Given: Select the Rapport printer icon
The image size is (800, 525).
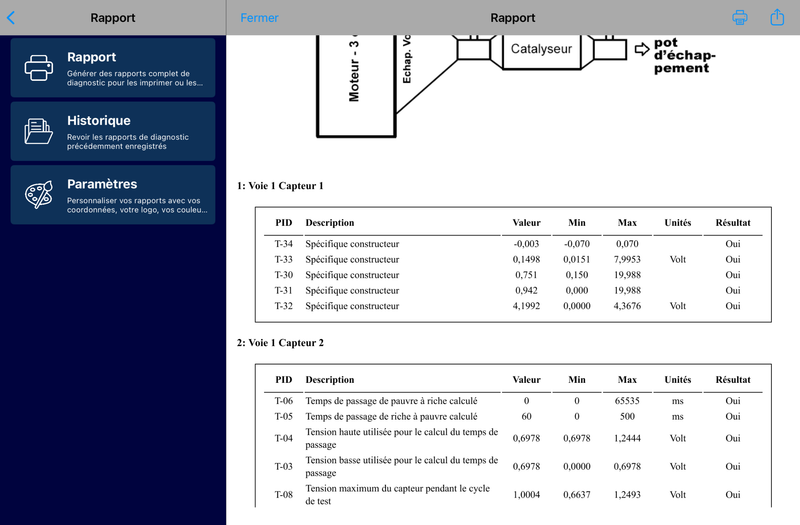Looking at the screenshot, I should pyautogui.click(x=39, y=68).
